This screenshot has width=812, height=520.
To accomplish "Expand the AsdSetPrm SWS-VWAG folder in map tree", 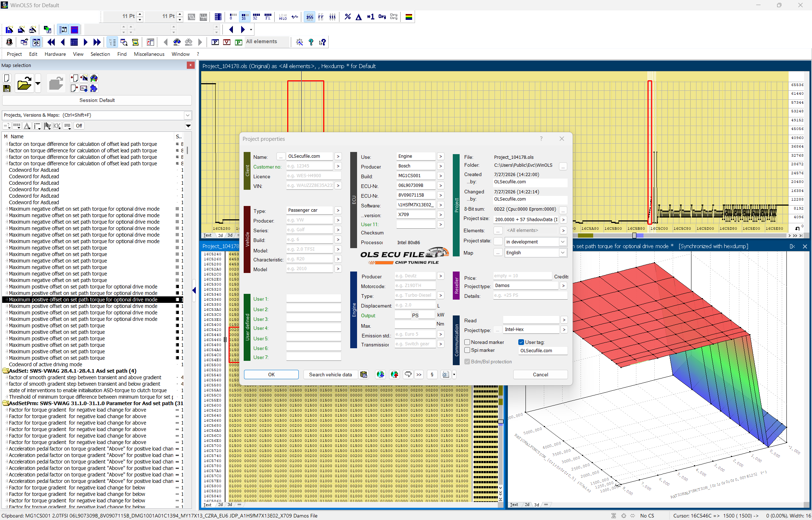I will 6,403.
